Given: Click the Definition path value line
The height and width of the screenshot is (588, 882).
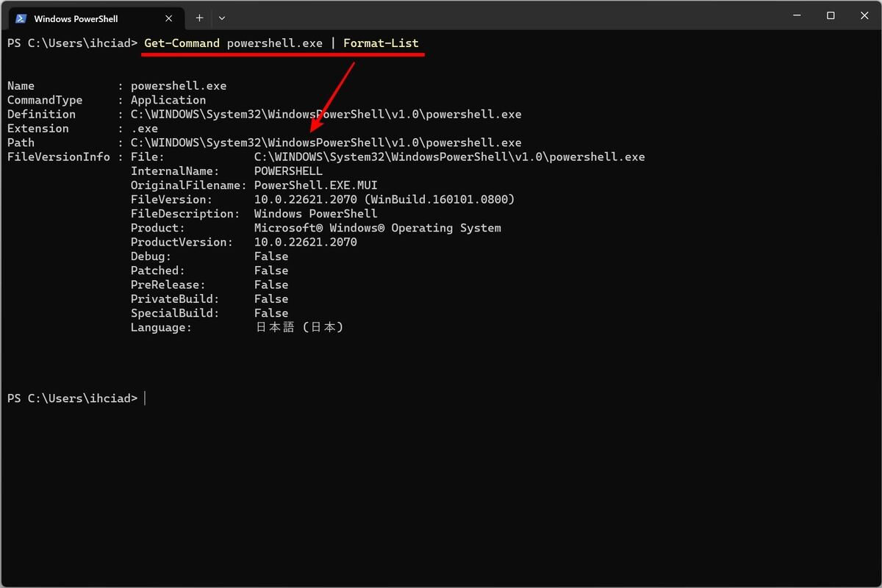Looking at the screenshot, I should point(326,114).
